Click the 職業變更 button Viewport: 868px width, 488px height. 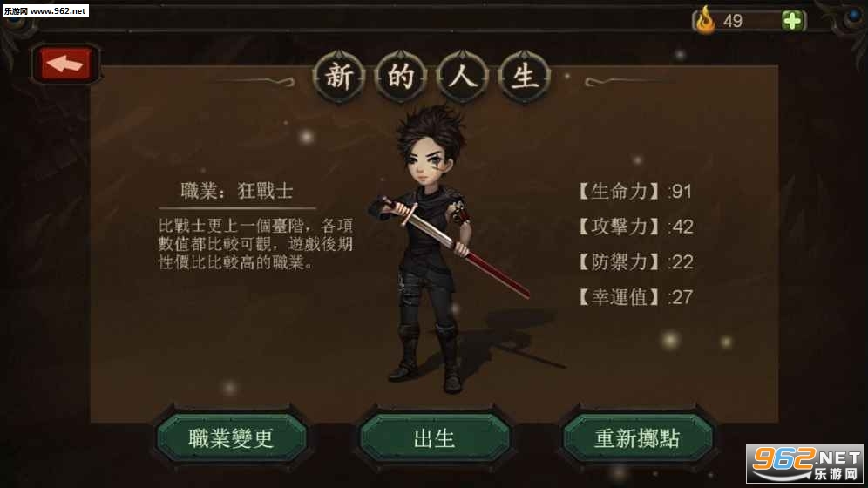(x=232, y=438)
